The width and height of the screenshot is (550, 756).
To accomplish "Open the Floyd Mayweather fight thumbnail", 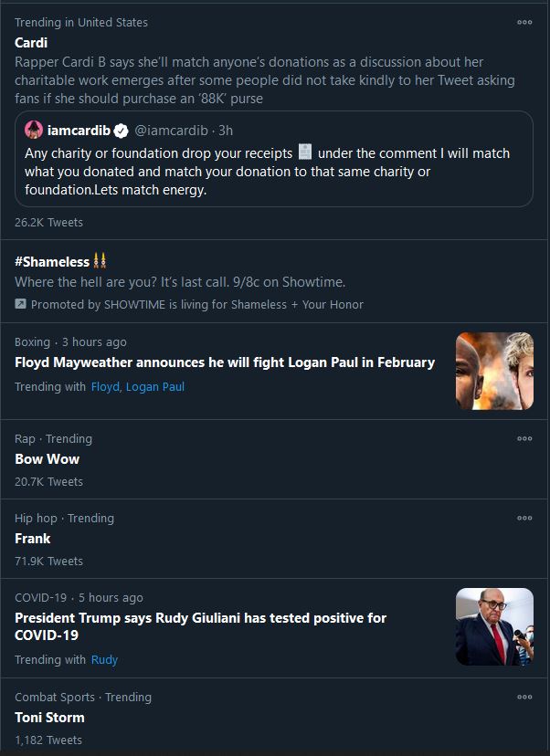I will pos(494,371).
